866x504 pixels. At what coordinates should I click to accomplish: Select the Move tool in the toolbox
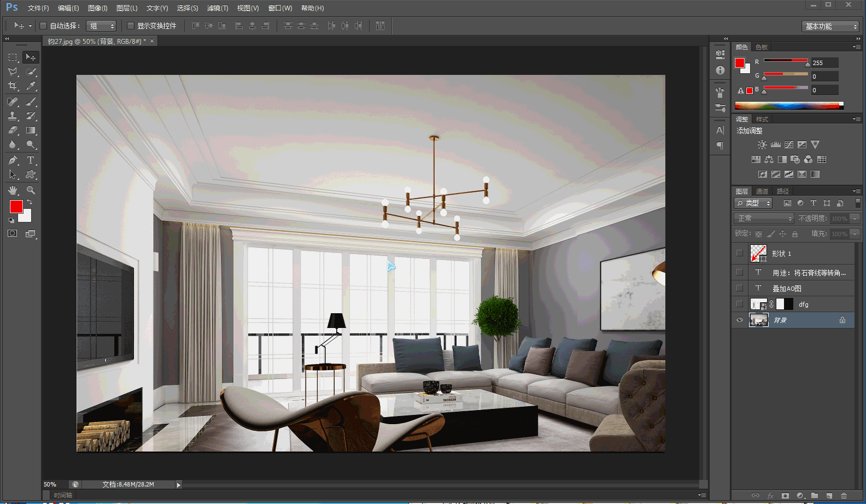[31, 57]
